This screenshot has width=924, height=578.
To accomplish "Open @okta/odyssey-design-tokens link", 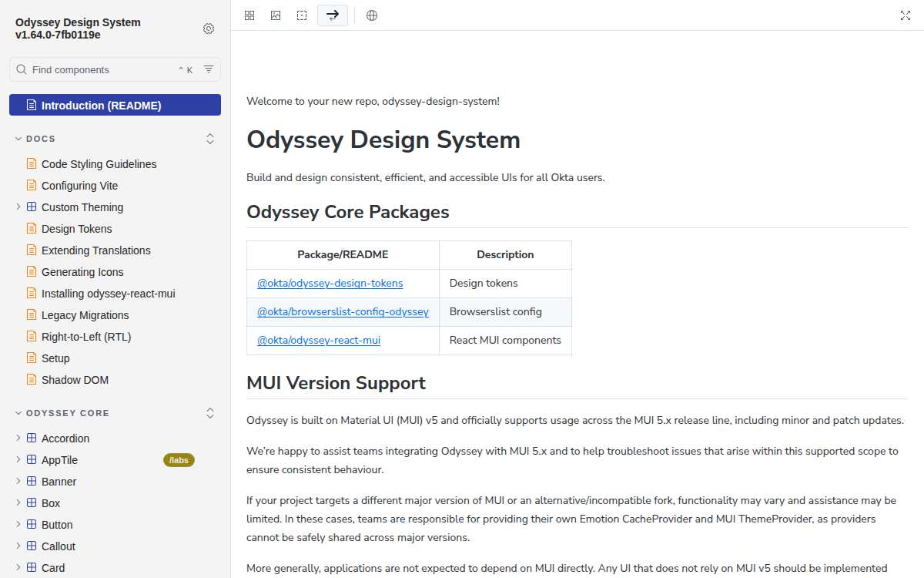I will tap(330, 283).
